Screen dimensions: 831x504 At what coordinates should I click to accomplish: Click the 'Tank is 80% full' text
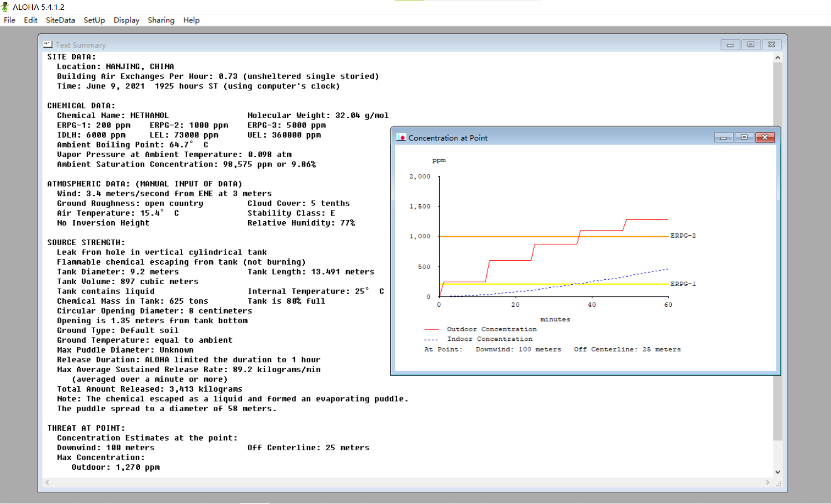[x=286, y=301]
